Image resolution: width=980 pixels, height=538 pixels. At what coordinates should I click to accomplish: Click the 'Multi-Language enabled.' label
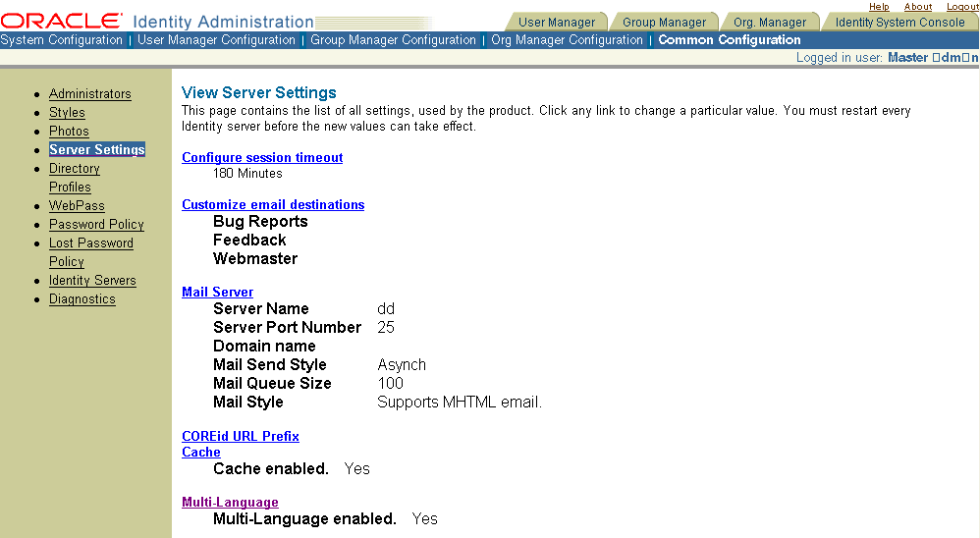pyautogui.click(x=304, y=518)
